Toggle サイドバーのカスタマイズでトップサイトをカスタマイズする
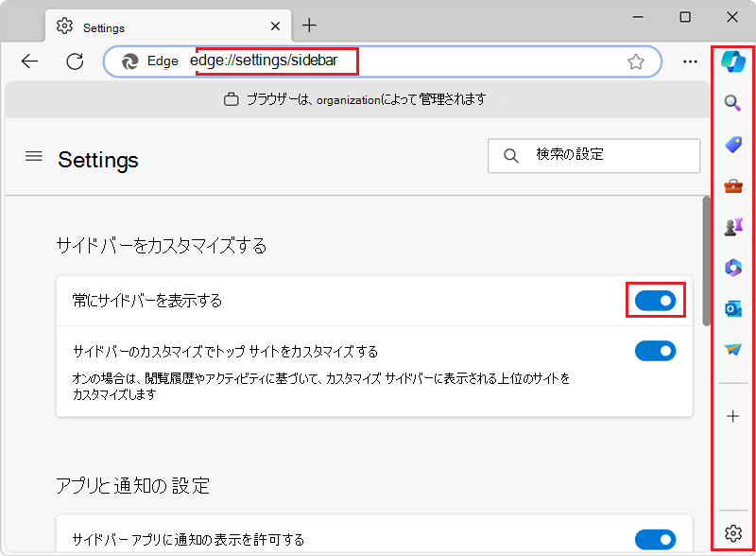 656,351
